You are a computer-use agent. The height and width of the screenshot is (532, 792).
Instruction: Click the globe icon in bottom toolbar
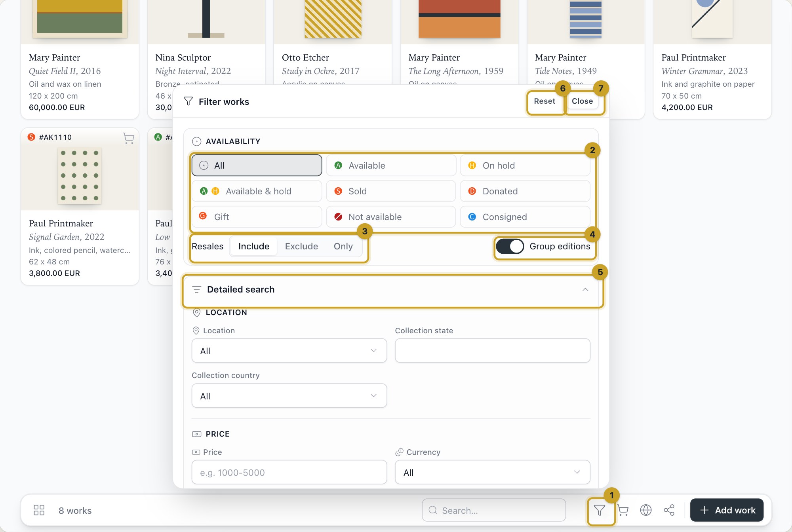pos(646,510)
